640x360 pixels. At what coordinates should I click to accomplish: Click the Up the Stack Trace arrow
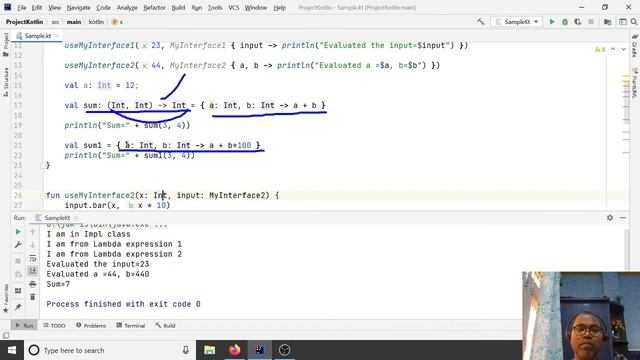tap(33, 232)
